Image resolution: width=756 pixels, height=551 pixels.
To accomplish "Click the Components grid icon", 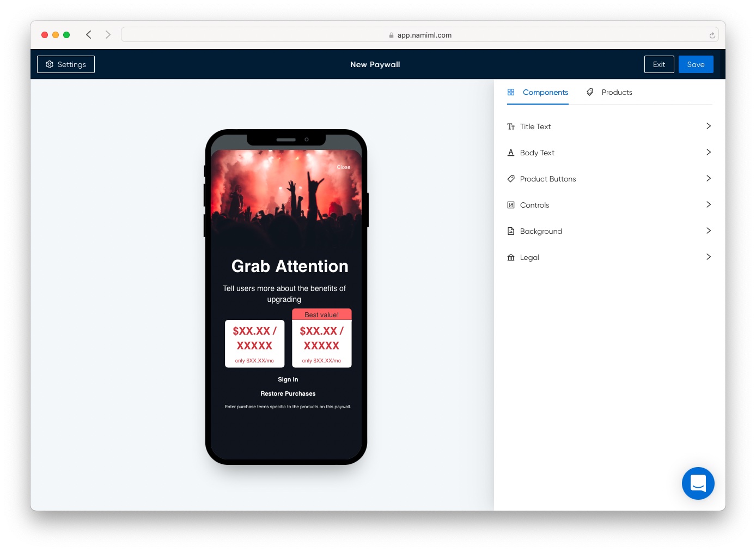I will click(x=511, y=92).
